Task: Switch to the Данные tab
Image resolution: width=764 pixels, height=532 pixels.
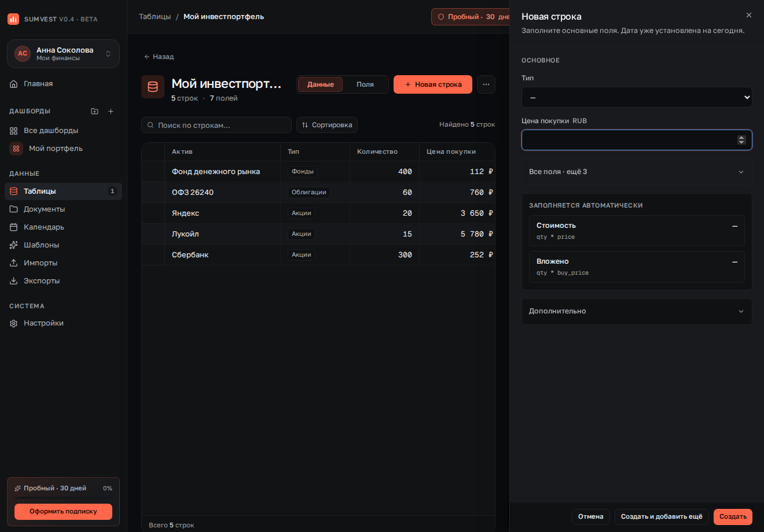Action: coord(320,84)
